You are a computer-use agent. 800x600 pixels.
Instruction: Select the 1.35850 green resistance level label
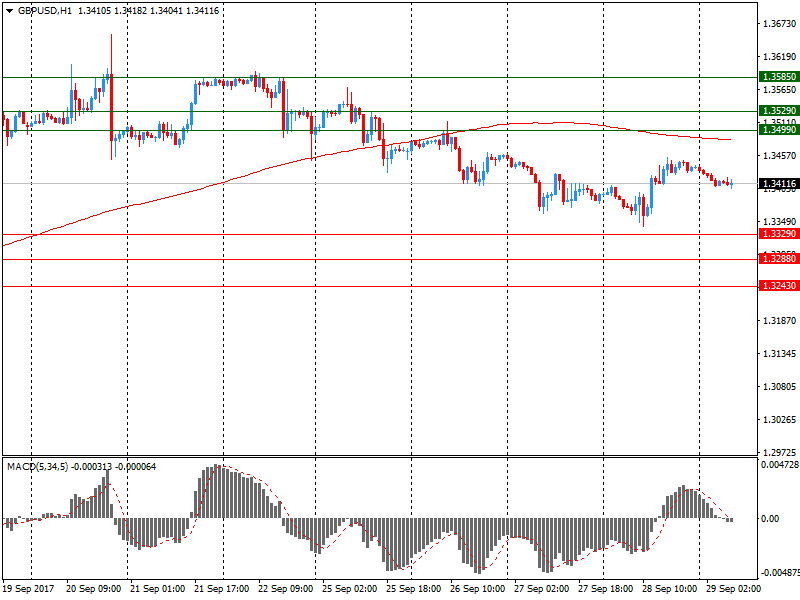coord(779,77)
